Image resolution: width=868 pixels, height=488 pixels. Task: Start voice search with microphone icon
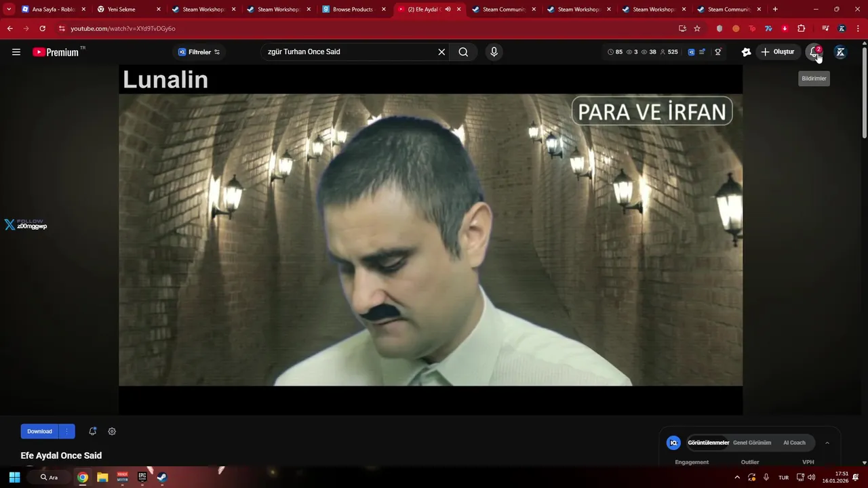click(x=494, y=52)
